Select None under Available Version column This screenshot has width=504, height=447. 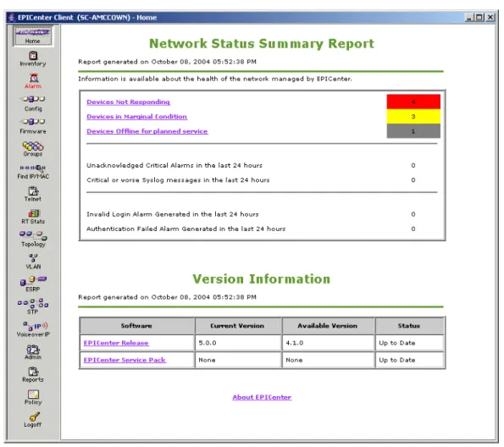(328, 360)
